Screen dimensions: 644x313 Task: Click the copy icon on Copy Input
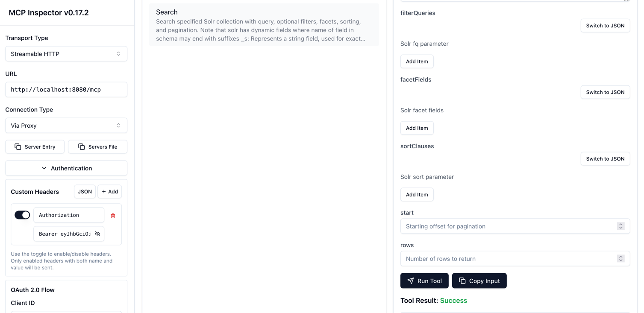(x=462, y=281)
